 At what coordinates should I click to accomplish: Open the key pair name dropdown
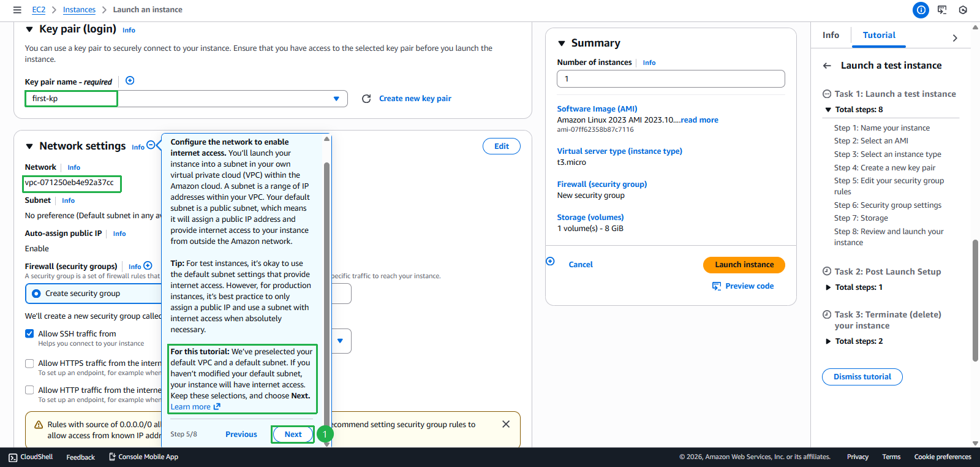tap(336, 99)
